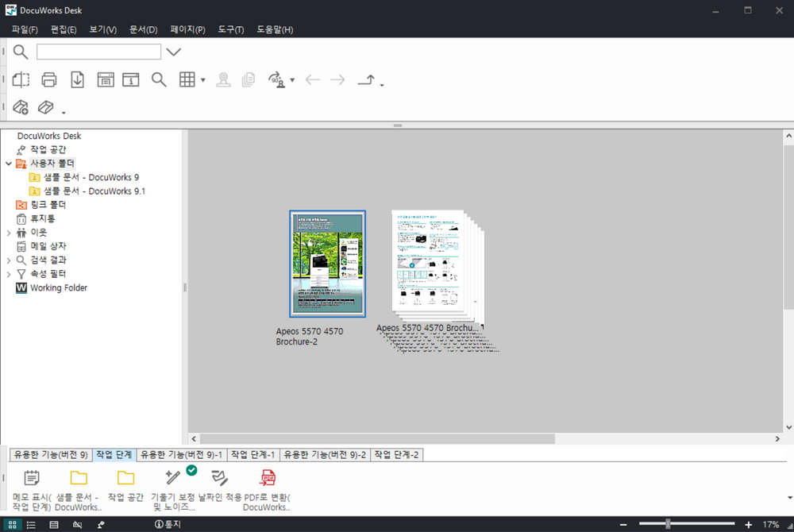Toggle the details view in status bar
The width and height of the screenshot is (794, 532).
coord(54,525)
